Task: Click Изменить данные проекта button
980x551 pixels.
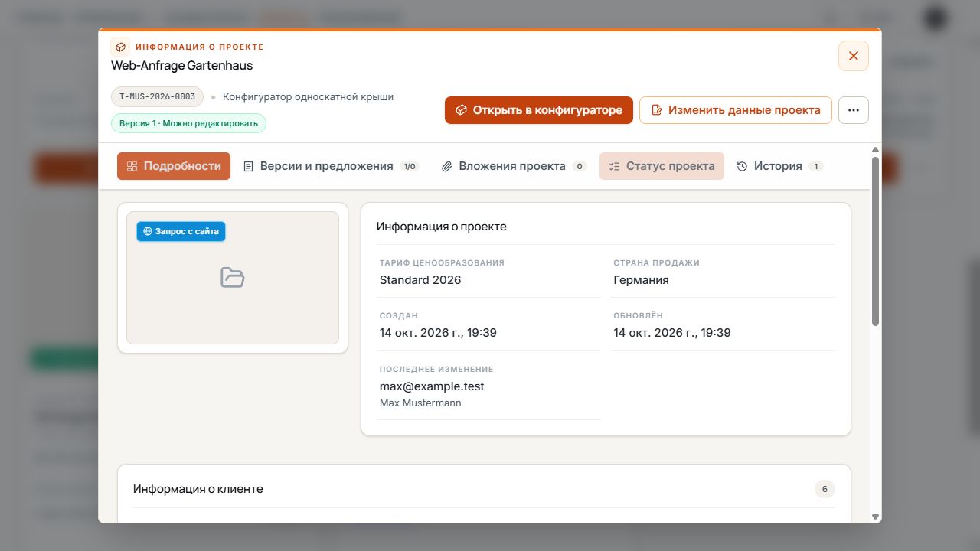Action: (736, 110)
